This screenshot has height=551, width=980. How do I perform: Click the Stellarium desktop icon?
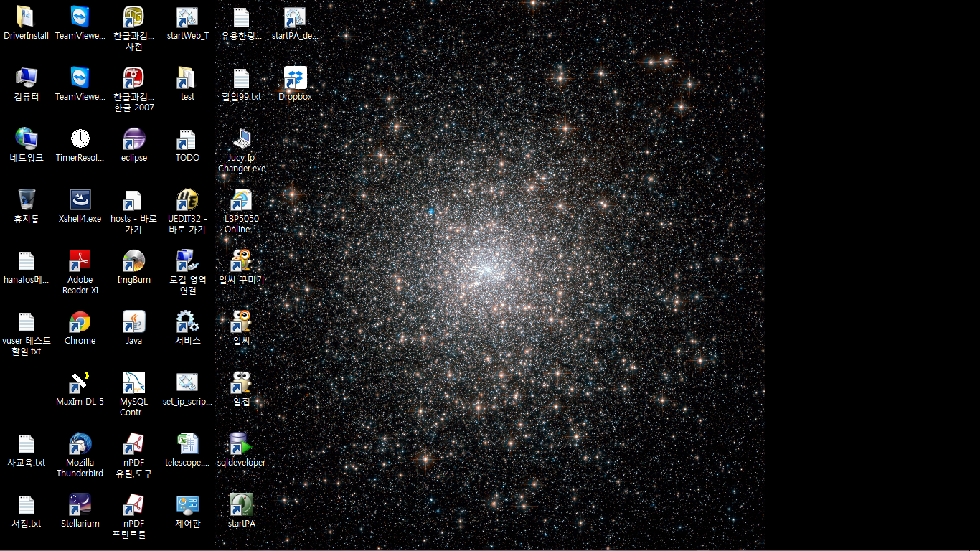click(80, 505)
